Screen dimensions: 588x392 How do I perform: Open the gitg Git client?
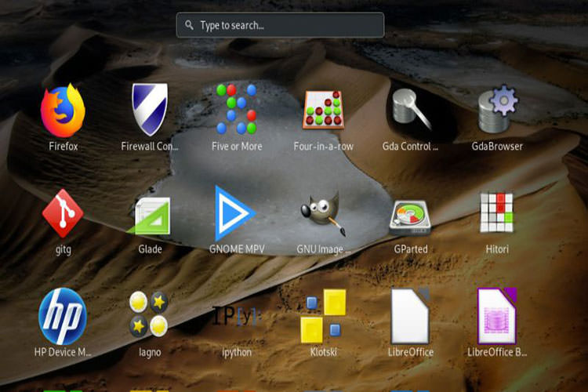click(x=63, y=214)
